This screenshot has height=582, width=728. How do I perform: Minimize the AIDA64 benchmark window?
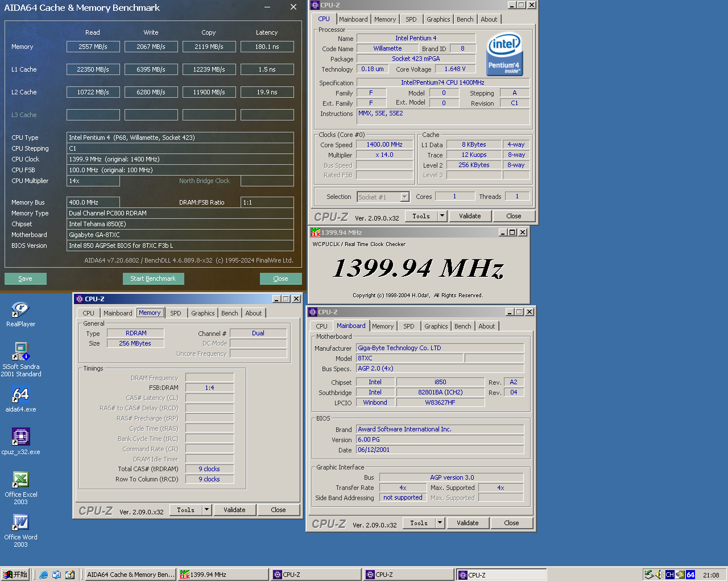pyautogui.click(x=268, y=7)
